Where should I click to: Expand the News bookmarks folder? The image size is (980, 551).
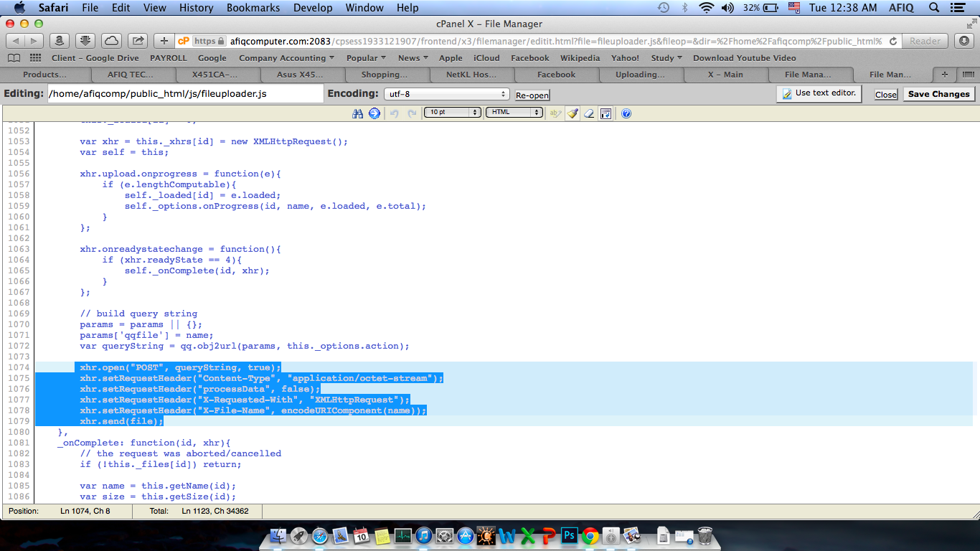(413, 58)
